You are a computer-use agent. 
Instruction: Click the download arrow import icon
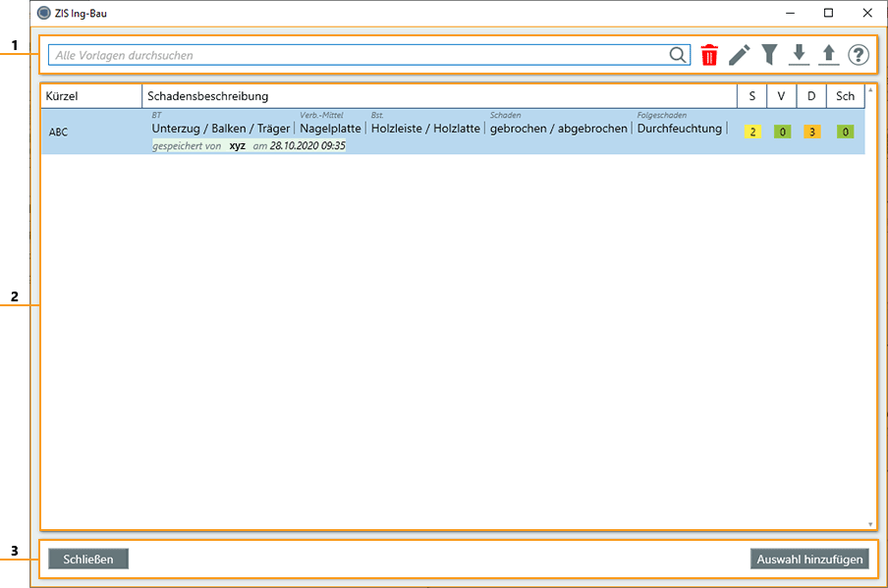coord(800,55)
